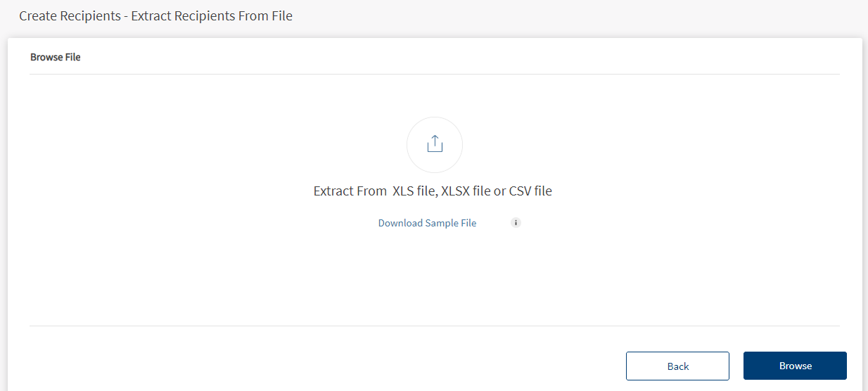Click "Extract Recipients From File" in the title

point(212,15)
